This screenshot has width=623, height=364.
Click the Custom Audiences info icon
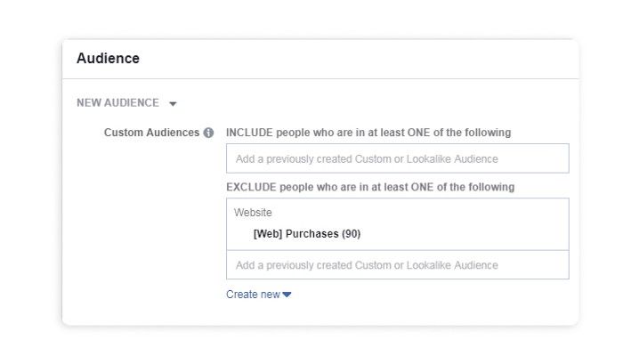(x=208, y=133)
